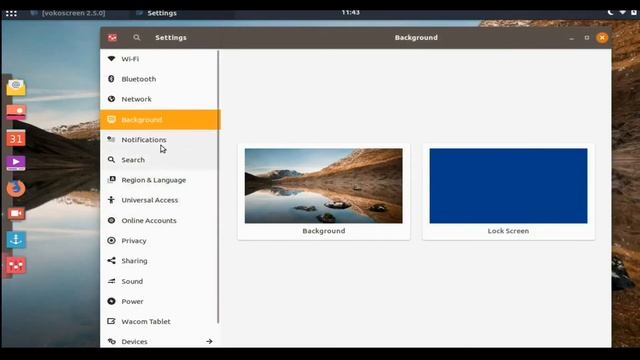
Task: Click the Universal Access person icon
Action: tap(111, 200)
